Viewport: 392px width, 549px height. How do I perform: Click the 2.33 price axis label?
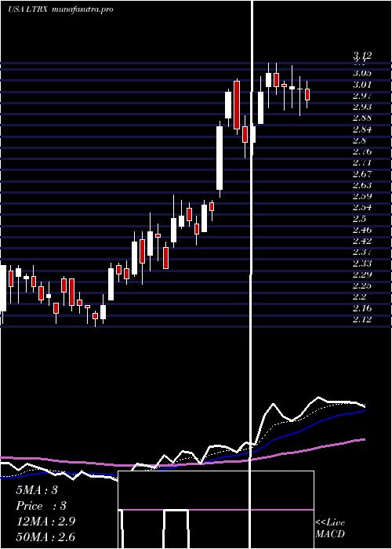click(x=362, y=264)
